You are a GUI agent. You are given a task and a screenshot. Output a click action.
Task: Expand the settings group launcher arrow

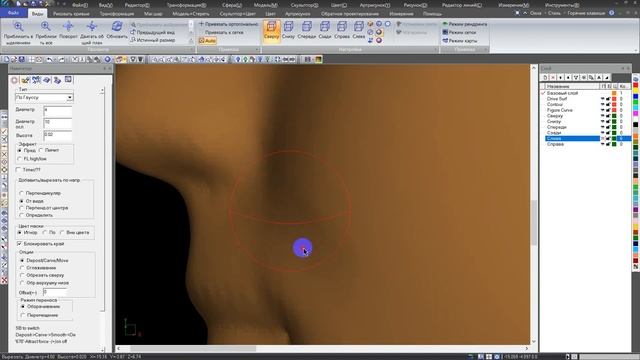pos(436,50)
